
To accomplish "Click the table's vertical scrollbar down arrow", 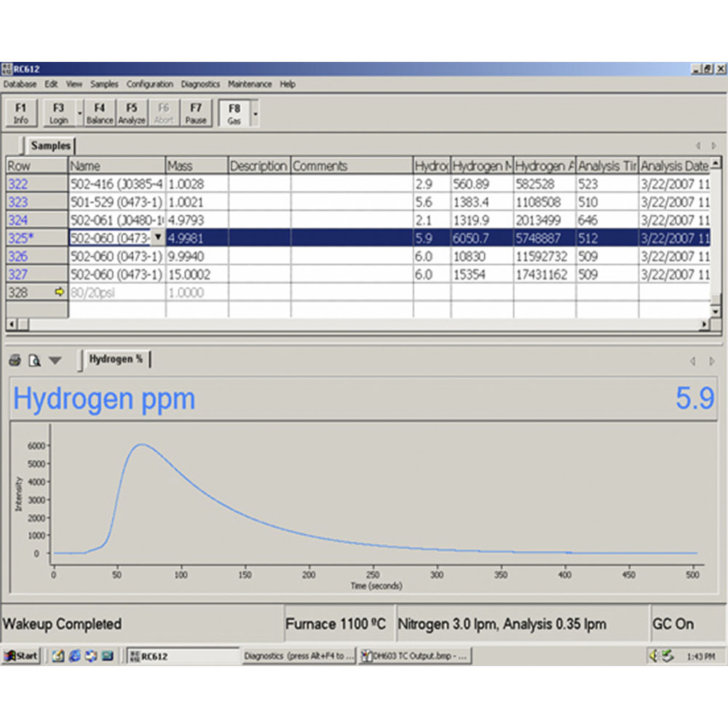I will coord(716,312).
